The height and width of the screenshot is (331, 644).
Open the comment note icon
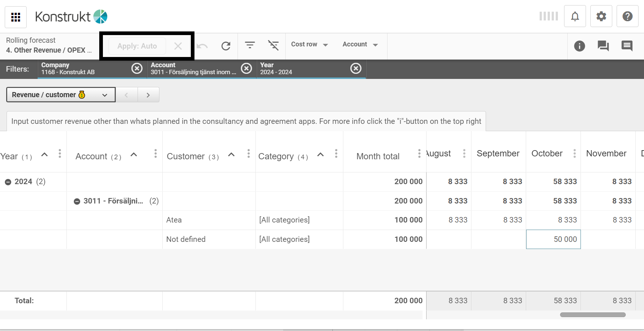[x=627, y=46]
